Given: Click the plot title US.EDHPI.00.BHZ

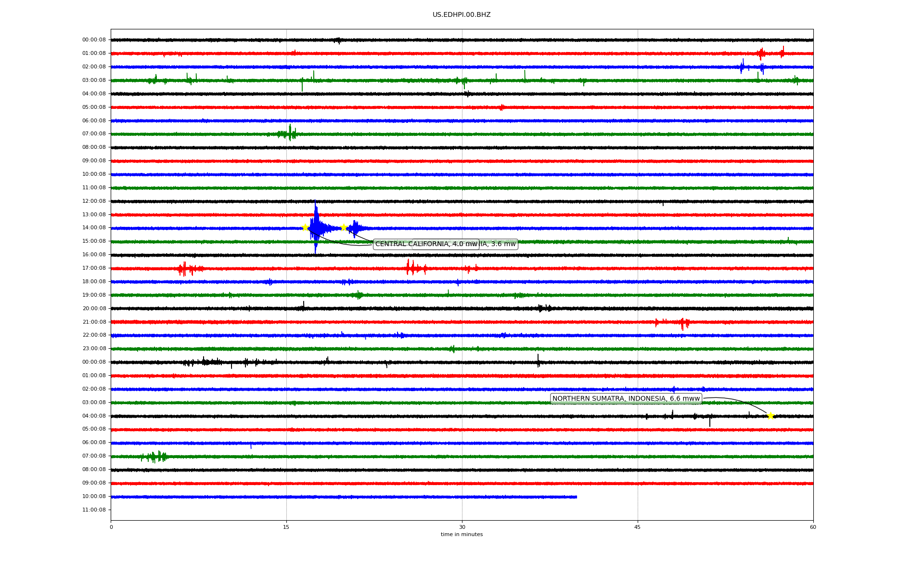Looking at the screenshot, I should pos(462,15).
